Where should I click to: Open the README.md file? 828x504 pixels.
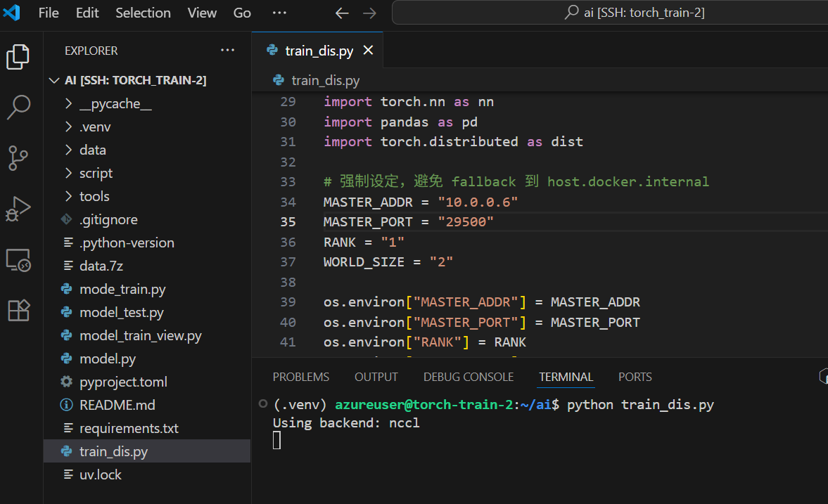117,406
